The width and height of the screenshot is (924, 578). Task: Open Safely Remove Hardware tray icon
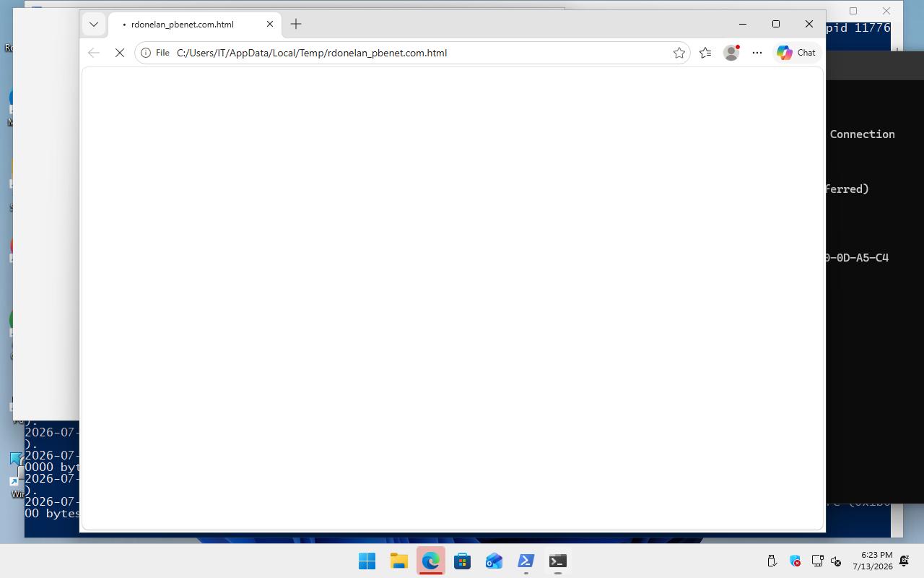coord(772,561)
